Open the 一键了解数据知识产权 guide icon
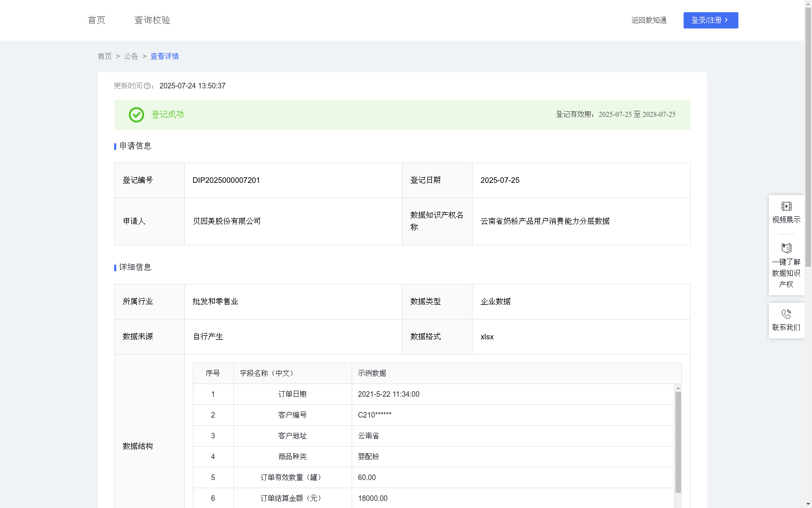The height and width of the screenshot is (508, 812). point(786,248)
